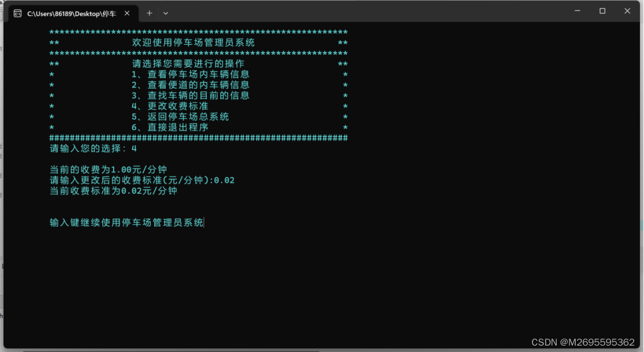Close the terminal window
644x352 pixels.
tap(627, 11)
